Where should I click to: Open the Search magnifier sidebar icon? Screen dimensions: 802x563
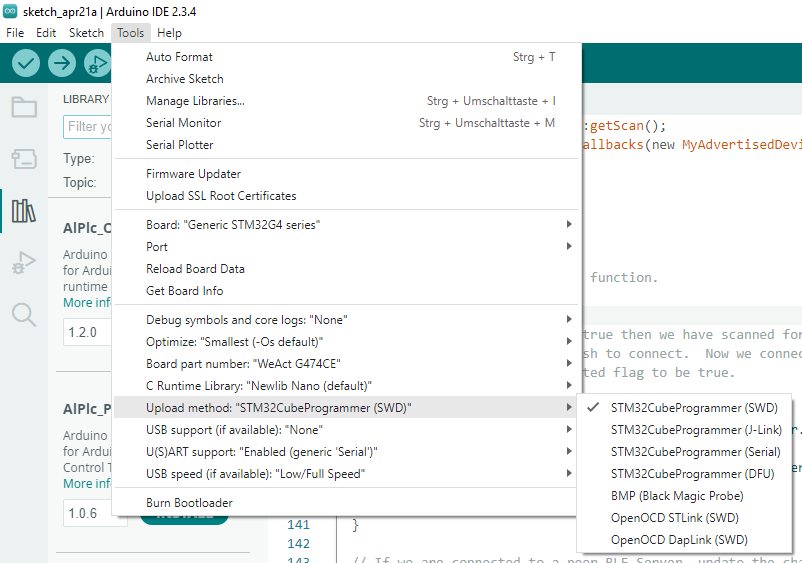point(24,314)
